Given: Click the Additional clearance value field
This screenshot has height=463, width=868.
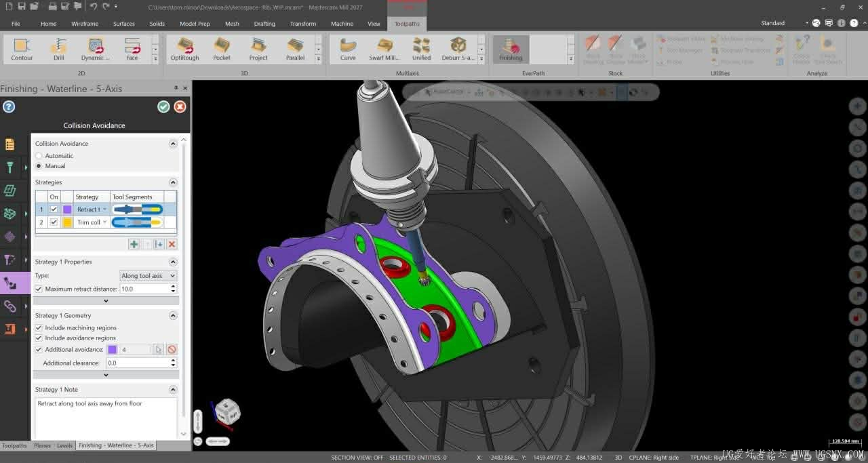Looking at the screenshot, I should (138, 363).
